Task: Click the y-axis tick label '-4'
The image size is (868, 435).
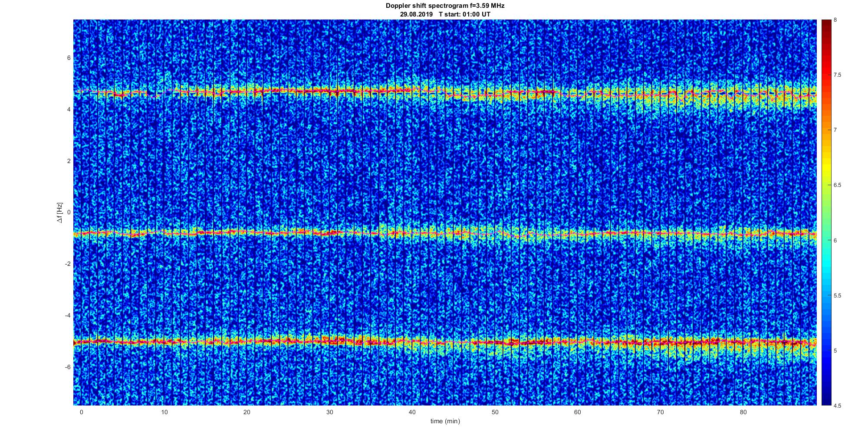Action: pos(68,315)
